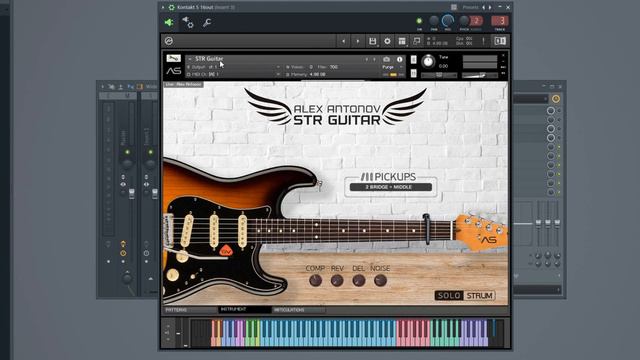Click the ALEX ANTONOV STR GUITAR logo
640x360 pixels.
click(x=336, y=107)
